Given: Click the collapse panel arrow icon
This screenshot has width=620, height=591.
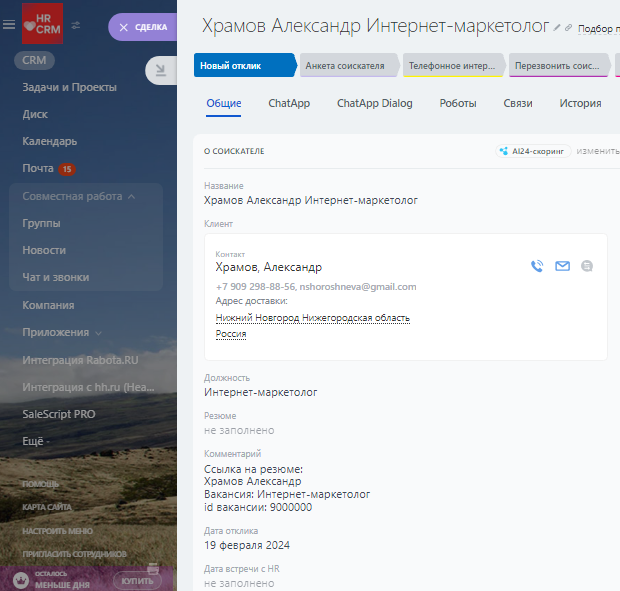Looking at the screenshot, I should pyautogui.click(x=160, y=69).
